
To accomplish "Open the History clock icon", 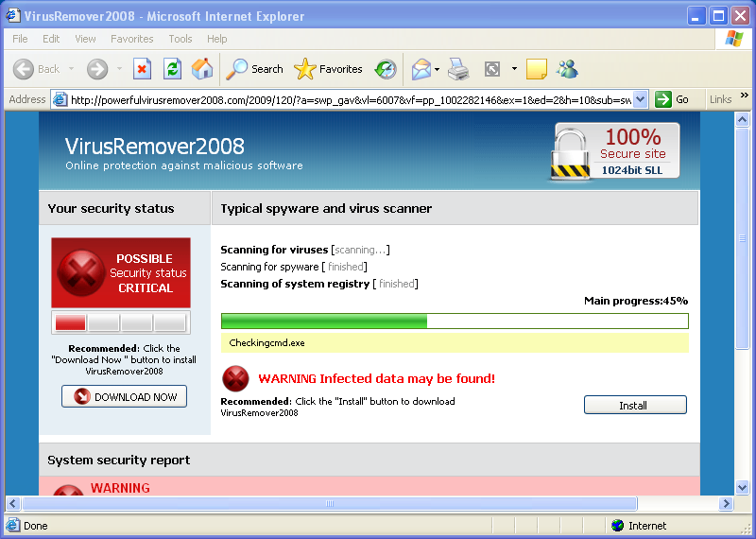I will pos(386,69).
